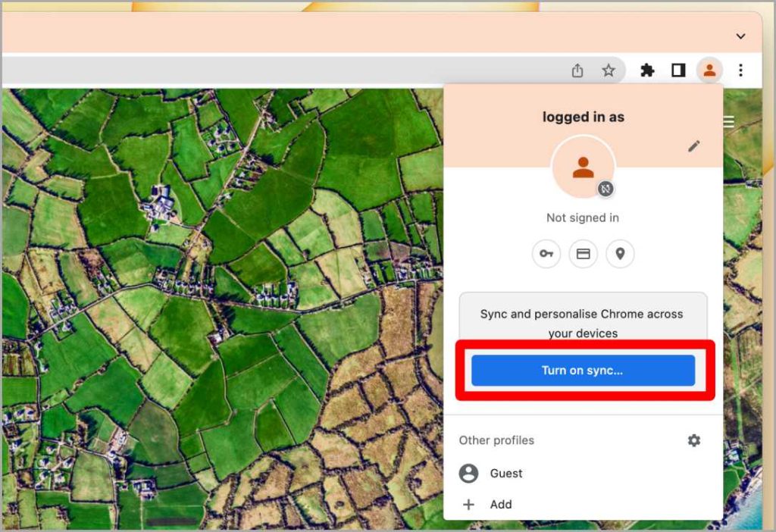Click 'Sync and personalise Chrome' message

click(x=582, y=323)
